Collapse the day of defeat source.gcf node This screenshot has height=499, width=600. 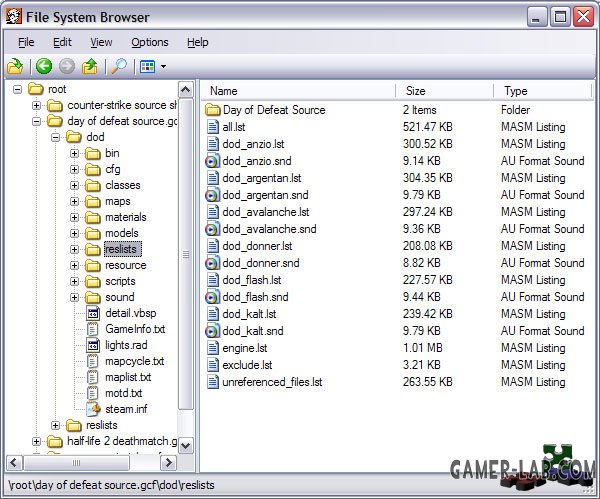point(36,121)
